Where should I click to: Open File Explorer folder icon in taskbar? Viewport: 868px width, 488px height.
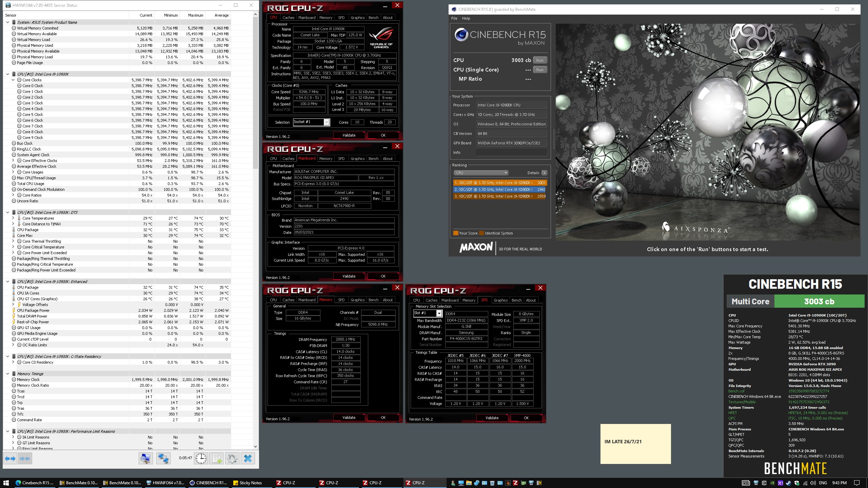(x=469, y=483)
